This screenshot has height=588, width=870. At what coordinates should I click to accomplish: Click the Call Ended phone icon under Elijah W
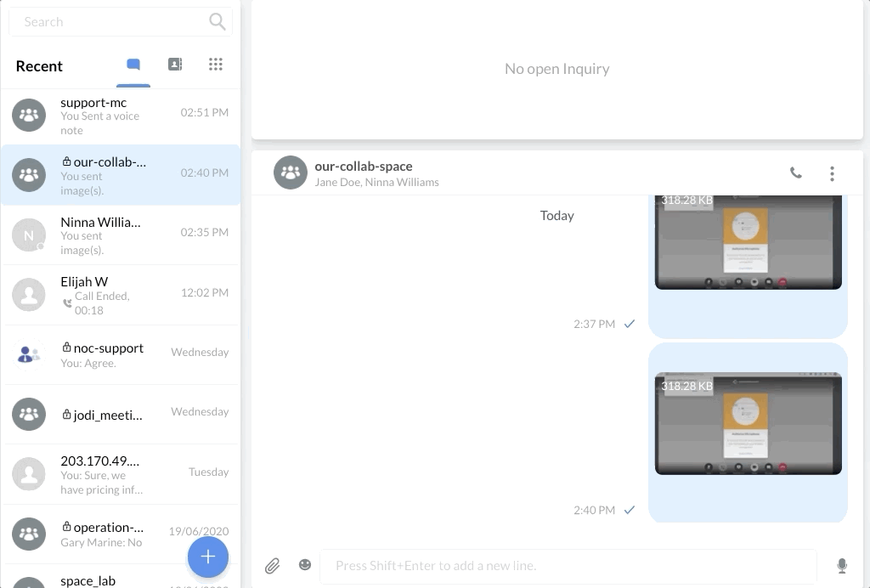(67, 303)
